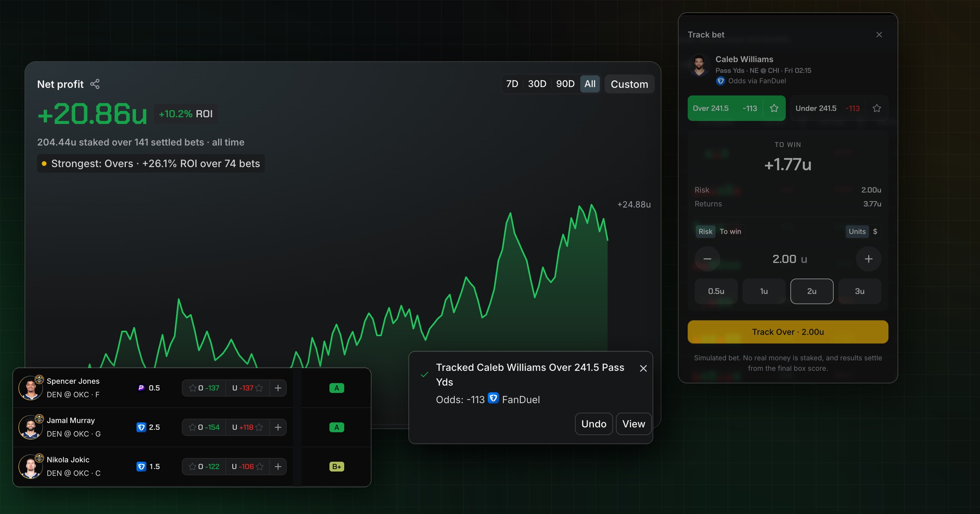Star the Jamal Murray Over -154 odds
This screenshot has height=514, width=980.
pyautogui.click(x=192, y=427)
